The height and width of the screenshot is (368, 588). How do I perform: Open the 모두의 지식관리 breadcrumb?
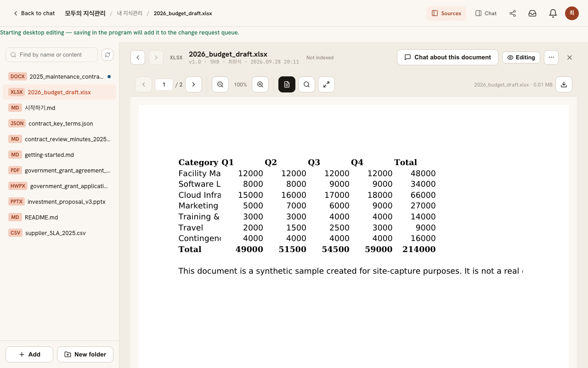[x=85, y=13]
